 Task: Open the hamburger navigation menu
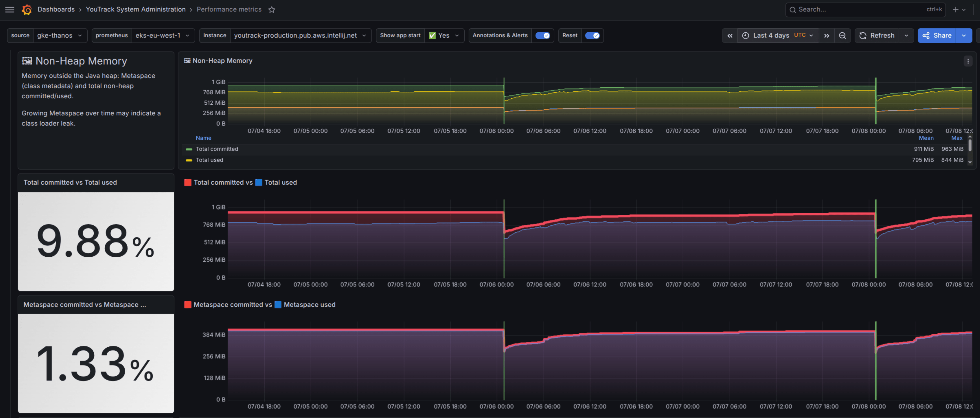(x=10, y=10)
